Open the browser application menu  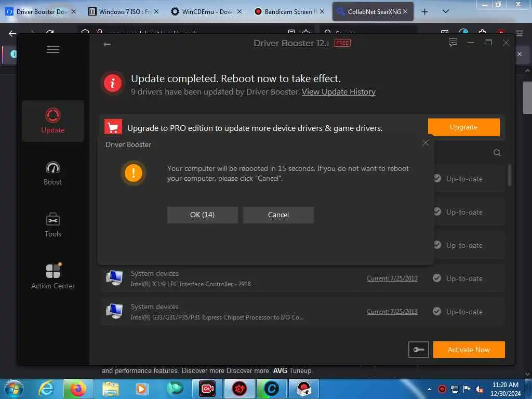pyautogui.click(x=520, y=33)
